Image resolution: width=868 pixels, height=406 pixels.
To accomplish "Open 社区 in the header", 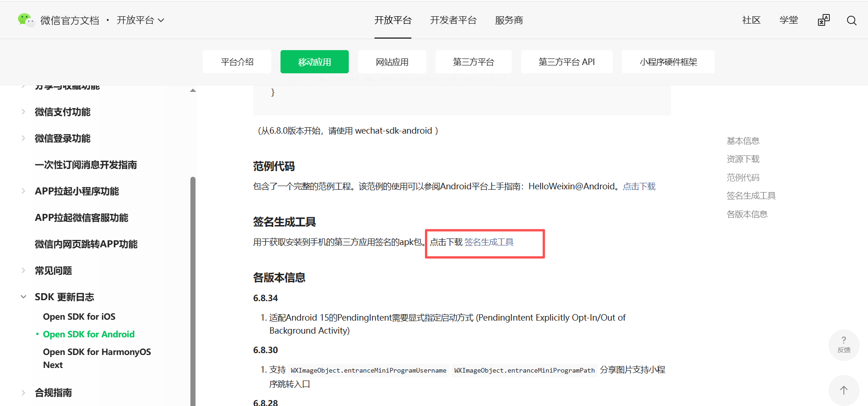I will (x=751, y=20).
